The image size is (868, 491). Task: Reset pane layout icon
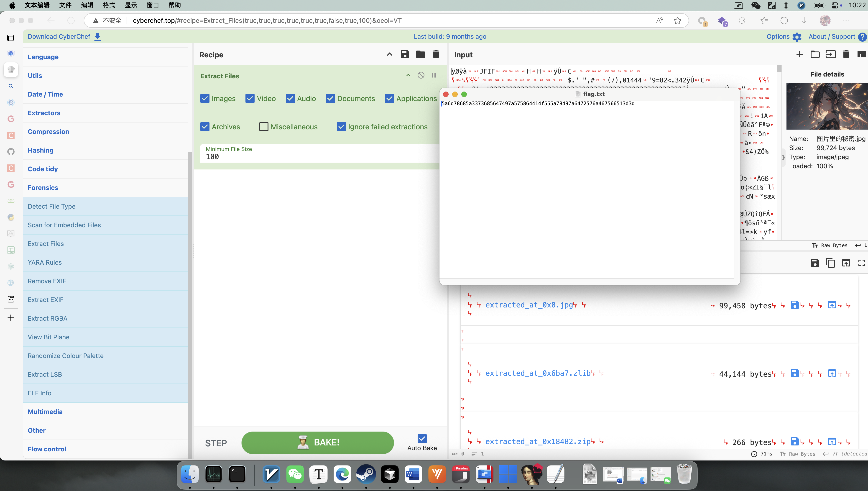862,54
